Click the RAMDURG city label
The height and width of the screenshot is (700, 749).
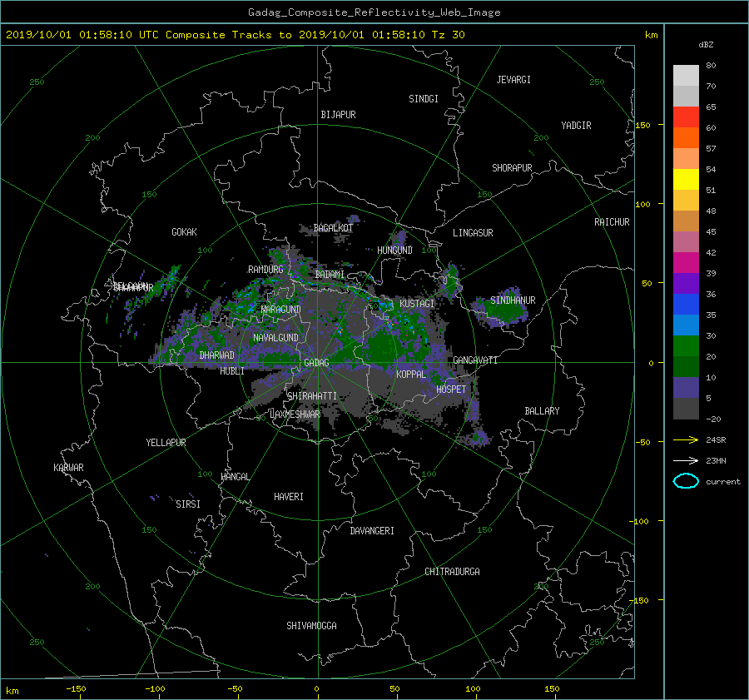(x=265, y=270)
